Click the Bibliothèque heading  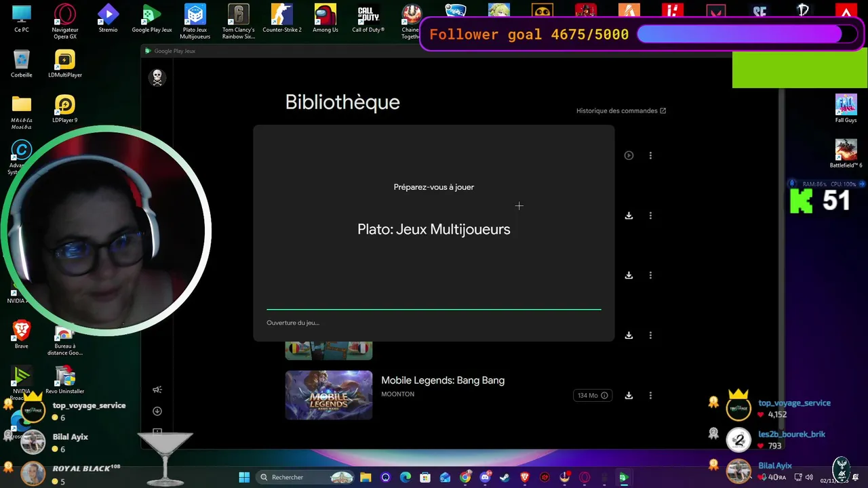pyautogui.click(x=342, y=102)
